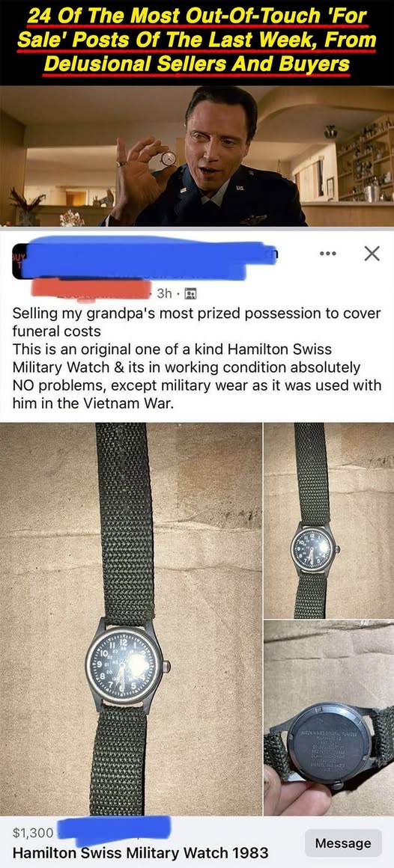Open the engraved caseback photo
Screen dimensions: 394x868
pyautogui.click(x=329, y=718)
